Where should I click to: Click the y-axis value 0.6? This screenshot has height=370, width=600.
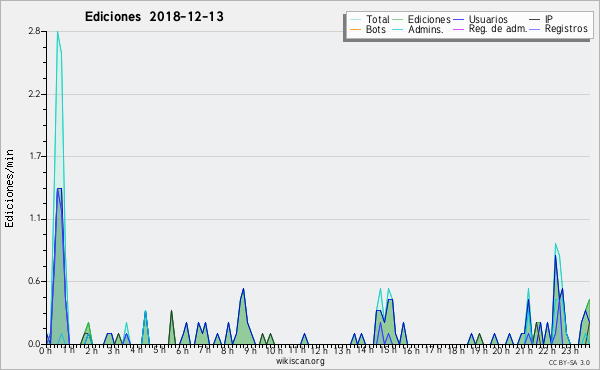tap(34, 281)
